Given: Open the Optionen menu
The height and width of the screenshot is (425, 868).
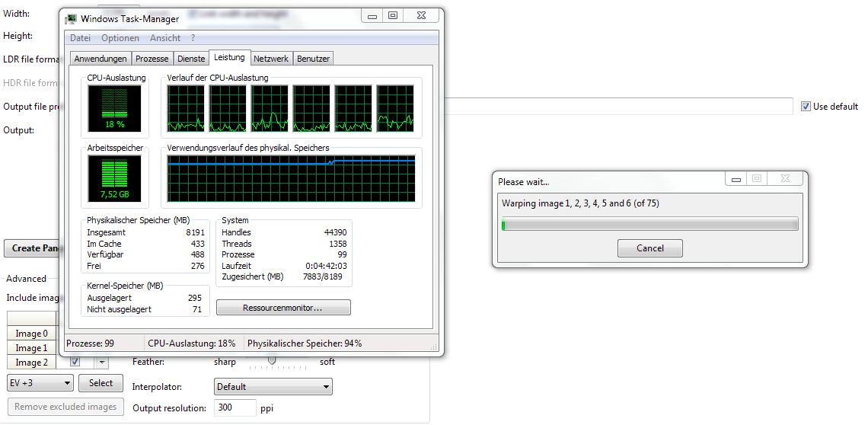Looking at the screenshot, I should [120, 38].
